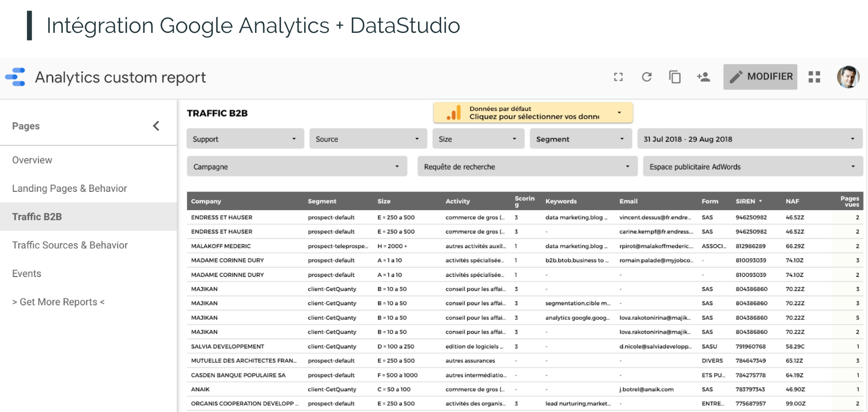The height and width of the screenshot is (412, 868).
Task: Open the Segment filter dropdown
Action: tap(581, 139)
